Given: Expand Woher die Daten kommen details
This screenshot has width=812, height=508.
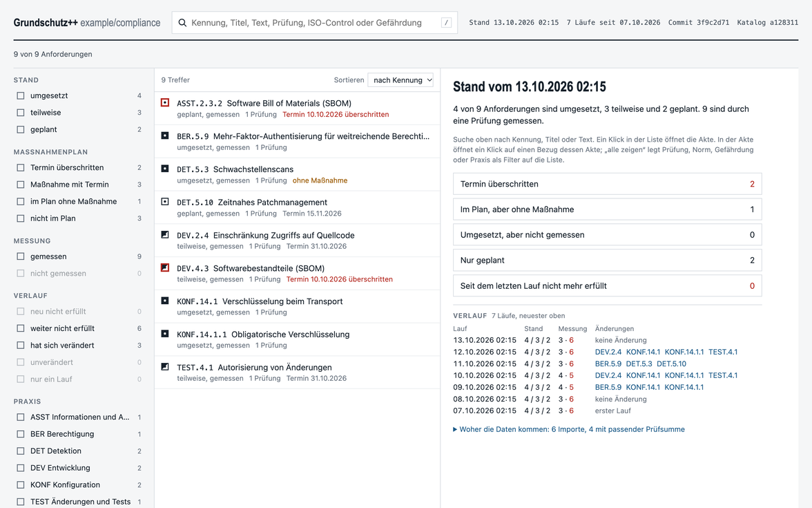Looking at the screenshot, I should tap(569, 429).
